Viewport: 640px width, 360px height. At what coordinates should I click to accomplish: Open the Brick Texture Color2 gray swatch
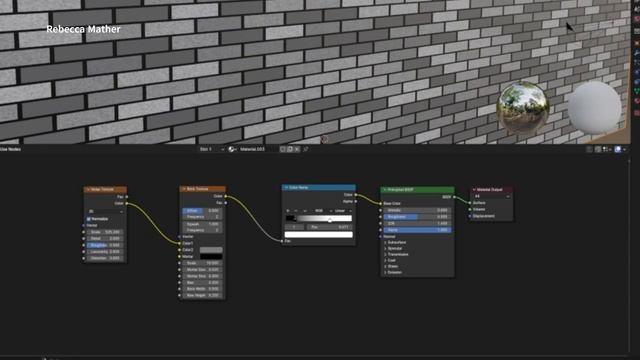211,250
